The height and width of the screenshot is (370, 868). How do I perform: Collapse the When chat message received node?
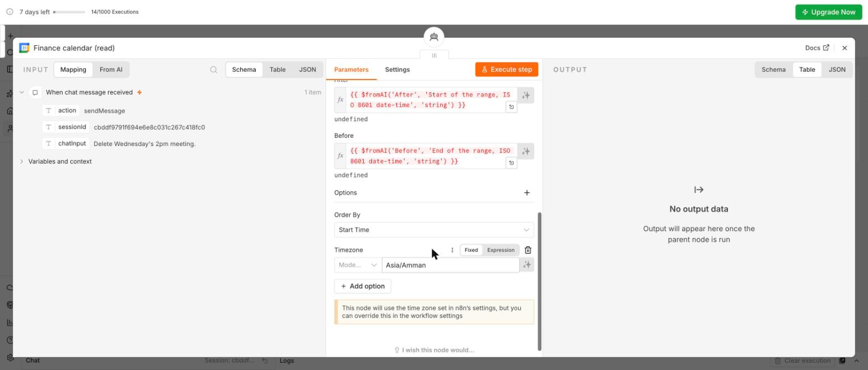coord(22,92)
